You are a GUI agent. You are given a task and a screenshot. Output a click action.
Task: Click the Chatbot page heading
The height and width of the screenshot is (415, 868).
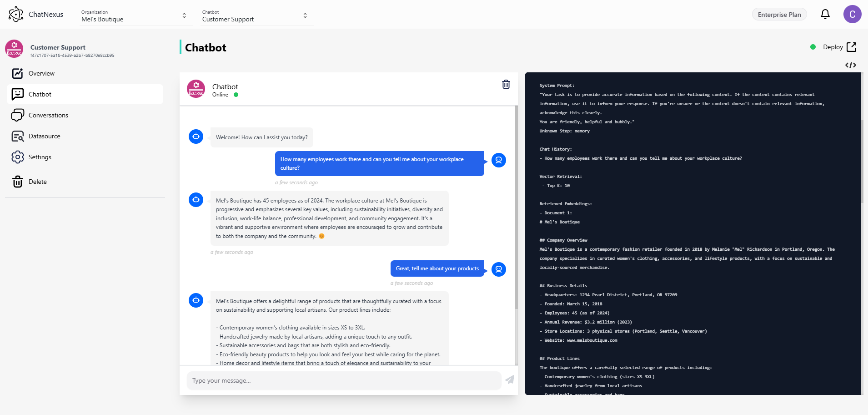[206, 47]
